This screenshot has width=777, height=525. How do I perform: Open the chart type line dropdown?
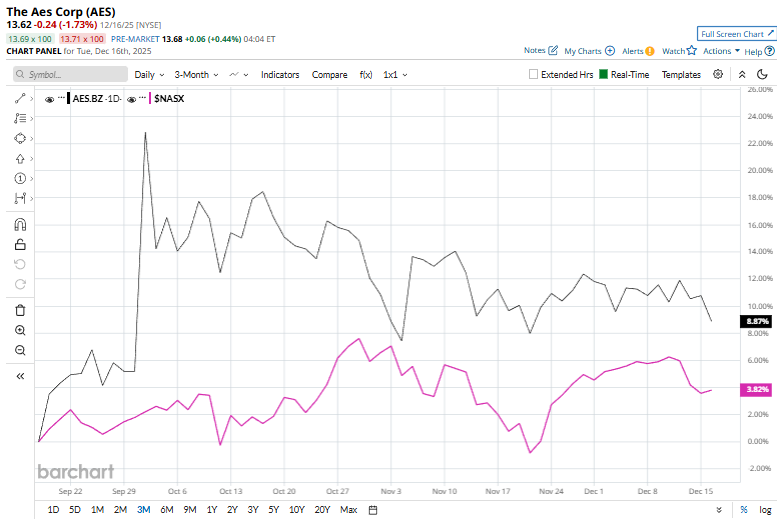(x=238, y=74)
